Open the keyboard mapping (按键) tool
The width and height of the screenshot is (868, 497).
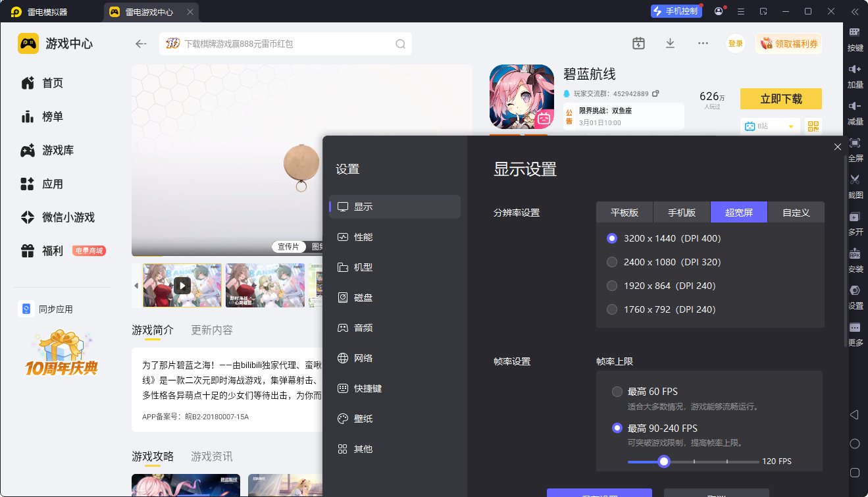point(855,33)
